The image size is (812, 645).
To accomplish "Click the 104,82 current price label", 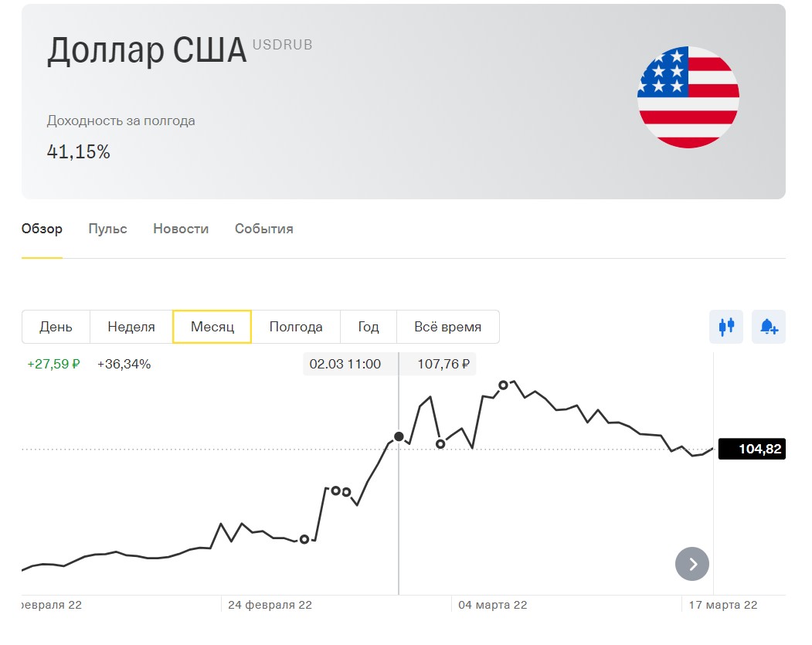I will 752,449.
